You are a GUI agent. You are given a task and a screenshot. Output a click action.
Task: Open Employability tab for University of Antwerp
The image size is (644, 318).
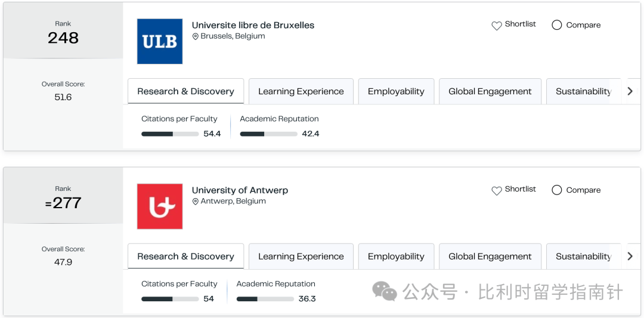point(396,257)
